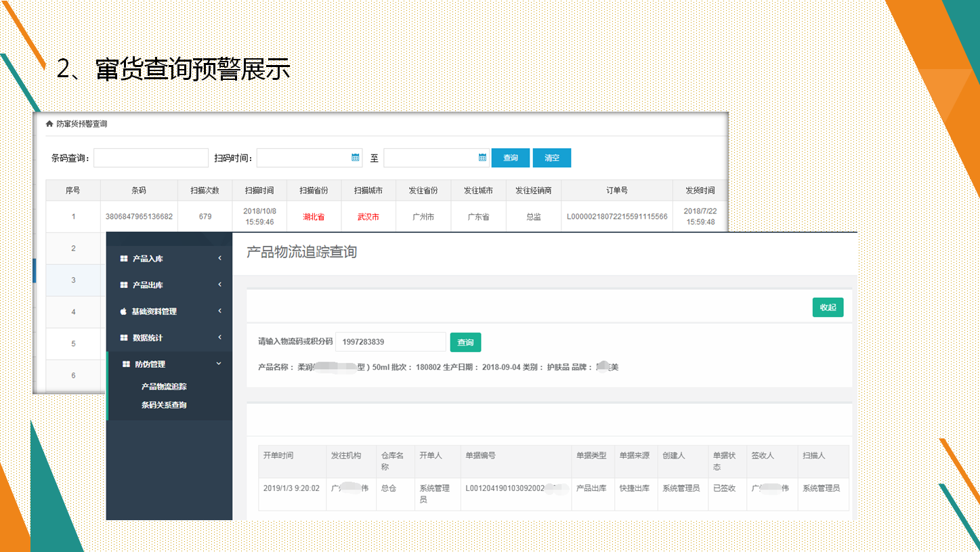Click the grid icon next to 产品入库
The height and width of the screenshot is (552, 980).
[124, 259]
